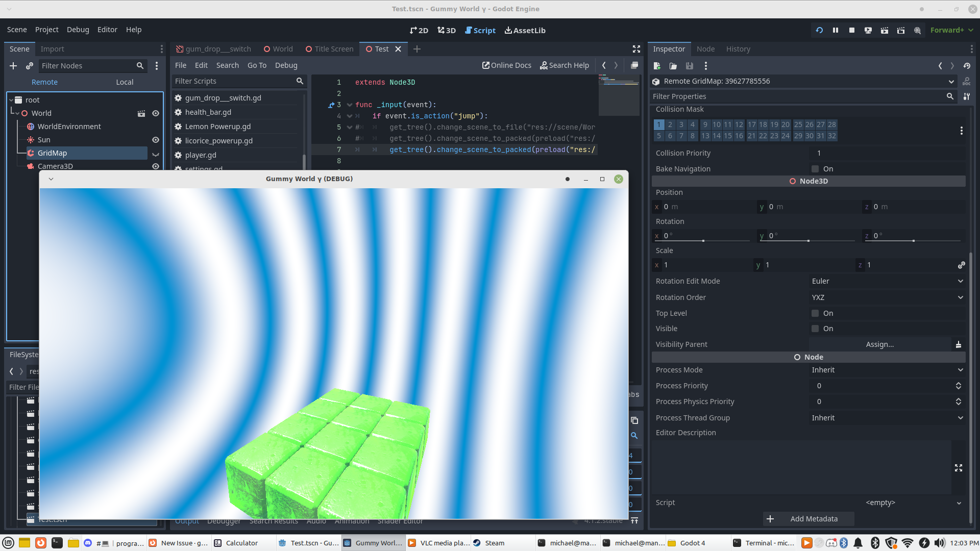Open the Debug menu in menu bar
Image resolution: width=980 pixels, height=551 pixels.
(x=78, y=30)
